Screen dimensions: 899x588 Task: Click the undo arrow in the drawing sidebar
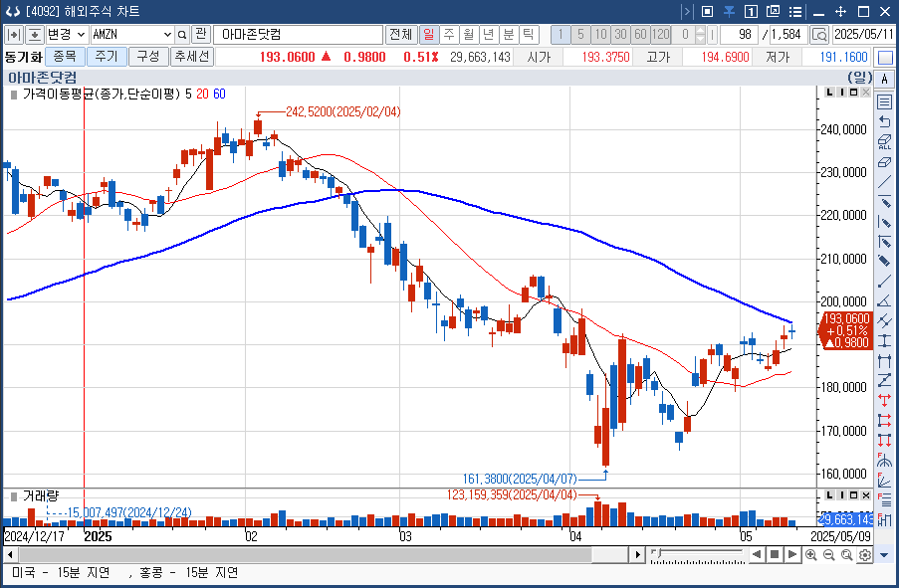(x=884, y=121)
